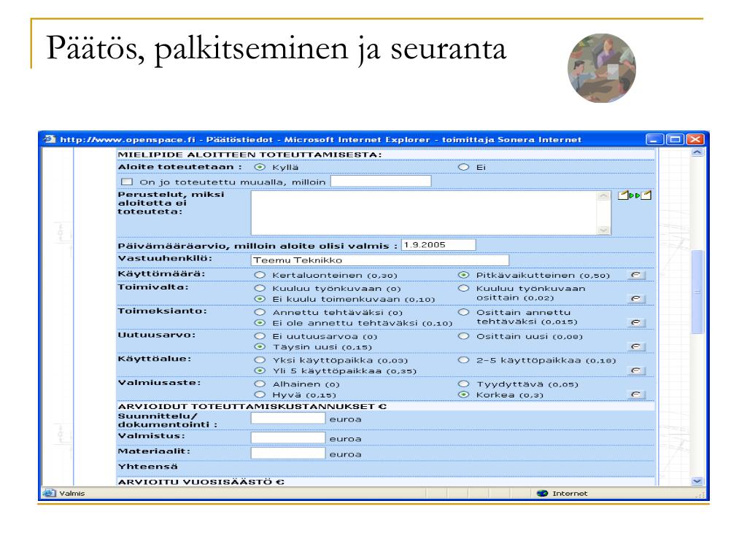This screenshot has width=747, height=560.
Task: Tick the 'On jo toteutettu muualla' checkbox
Action: [127, 182]
